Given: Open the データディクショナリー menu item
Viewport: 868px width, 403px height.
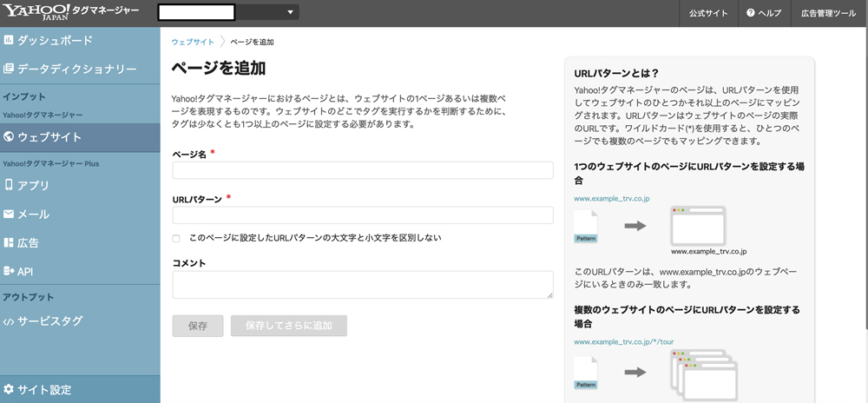Looking at the screenshot, I should pyautogui.click(x=80, y=69).
